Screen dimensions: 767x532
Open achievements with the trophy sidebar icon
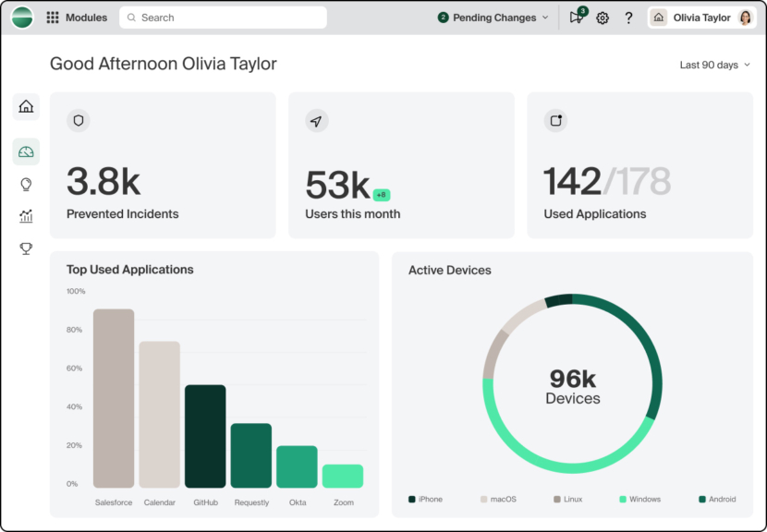(26, 248)
